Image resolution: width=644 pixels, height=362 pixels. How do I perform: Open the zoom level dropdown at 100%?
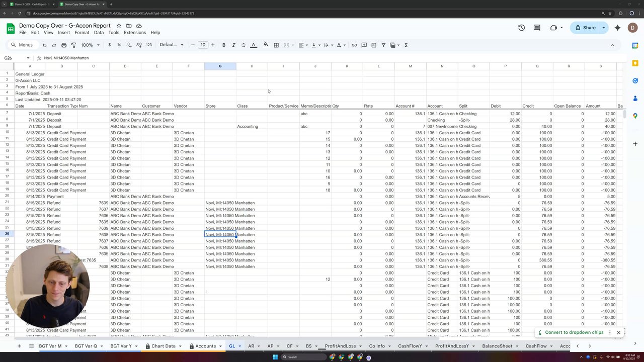90,45
